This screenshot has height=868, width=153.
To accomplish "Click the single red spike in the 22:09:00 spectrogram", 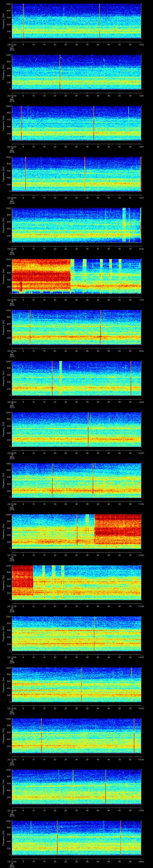I will tap(88, 429).
